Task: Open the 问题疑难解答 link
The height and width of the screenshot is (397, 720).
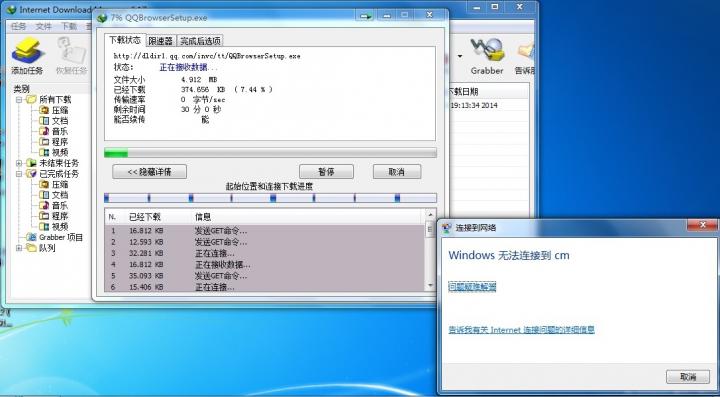Action: point(472,287)
